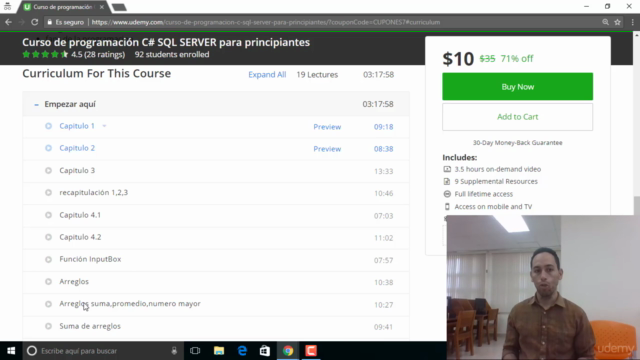Click Suma de arreglos lecture text

click(x=90, y=326)
